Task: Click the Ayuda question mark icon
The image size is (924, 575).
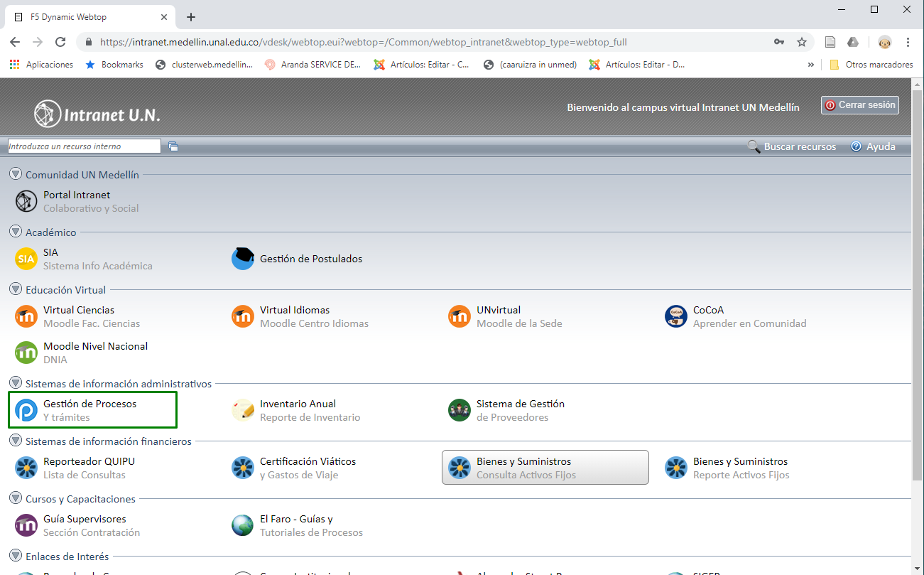Action: (x=856, y=146)
